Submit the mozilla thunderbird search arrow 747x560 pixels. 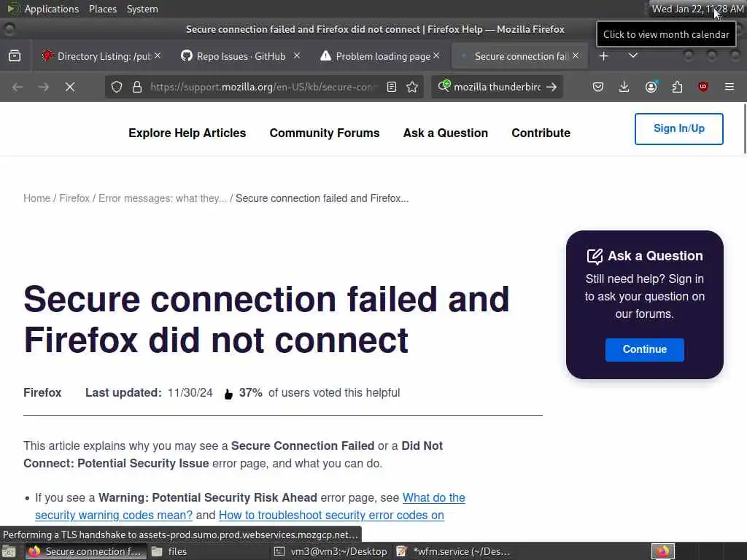(551, 87)
